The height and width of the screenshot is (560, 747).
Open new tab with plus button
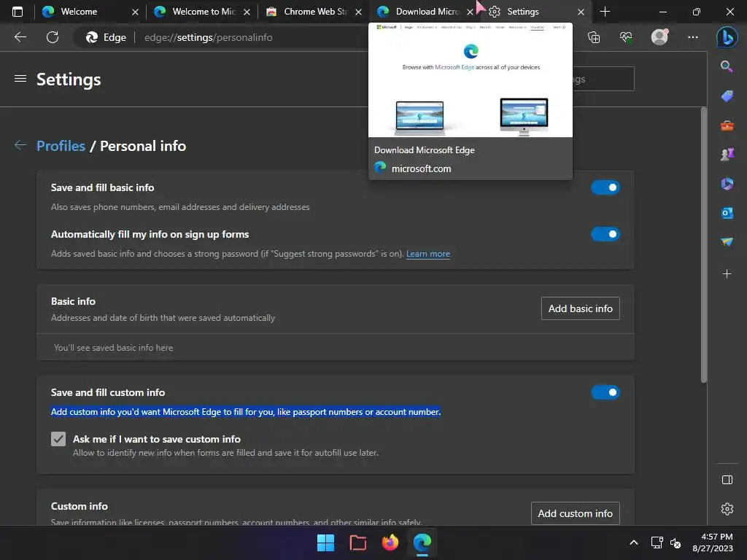pyautogui.click(x=605, y=12)
